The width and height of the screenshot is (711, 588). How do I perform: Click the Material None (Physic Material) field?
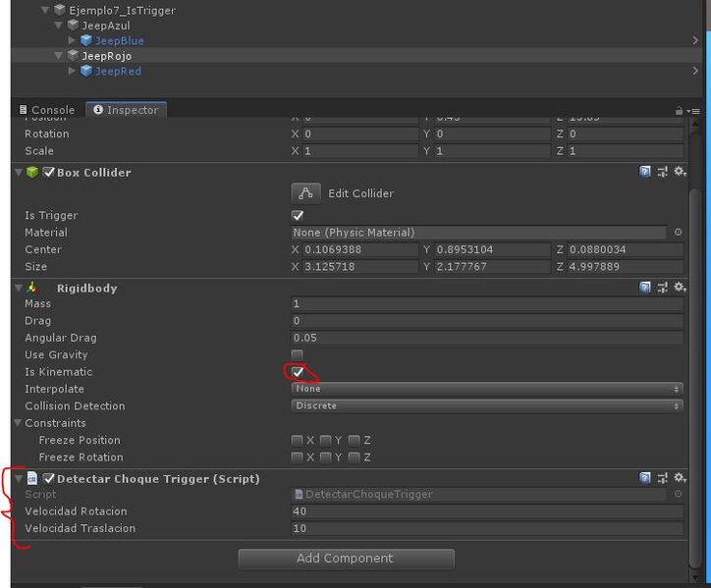click(479, 232)
